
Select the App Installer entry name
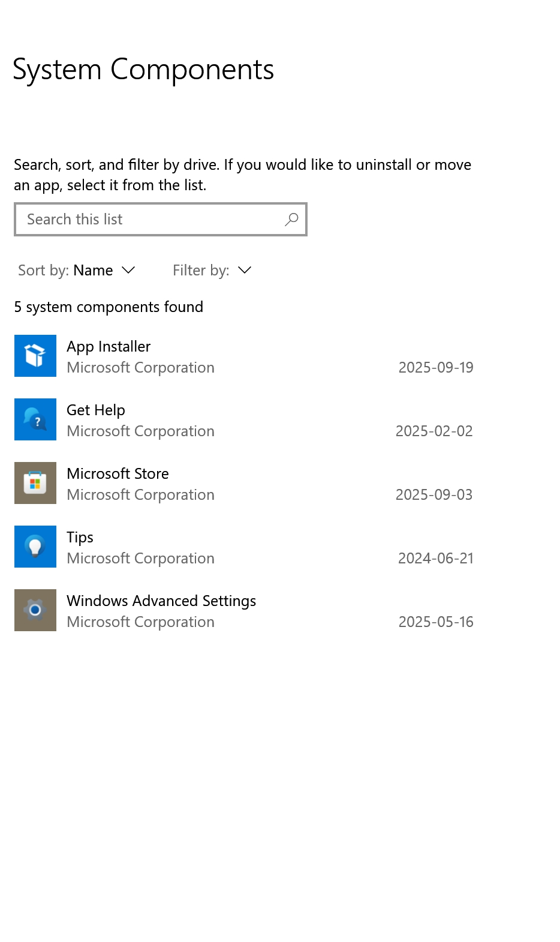click(x=109, y=347)
